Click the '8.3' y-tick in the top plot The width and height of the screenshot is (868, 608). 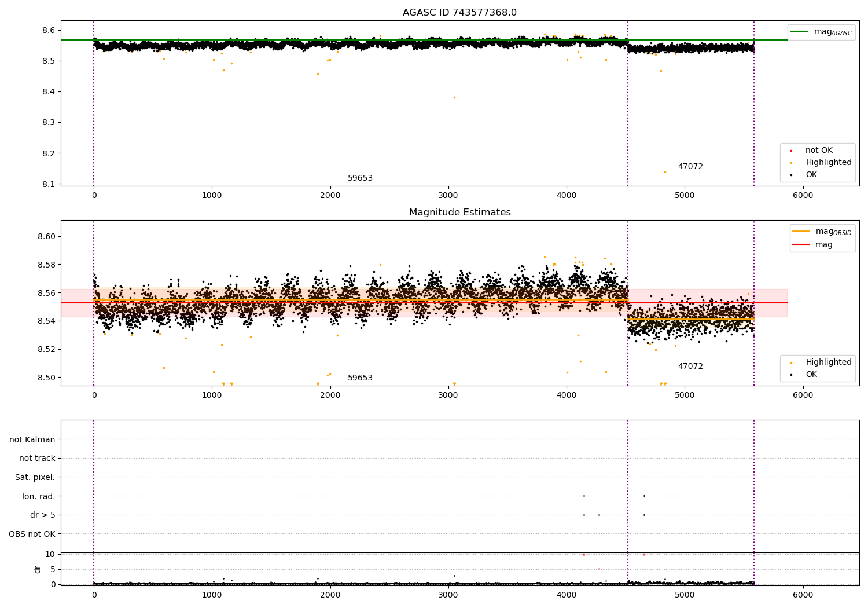[49, 123]
